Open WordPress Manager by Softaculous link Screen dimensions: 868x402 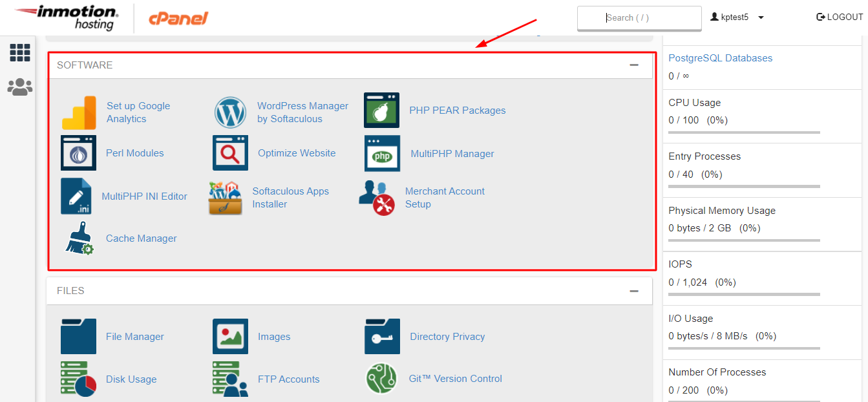302,112
